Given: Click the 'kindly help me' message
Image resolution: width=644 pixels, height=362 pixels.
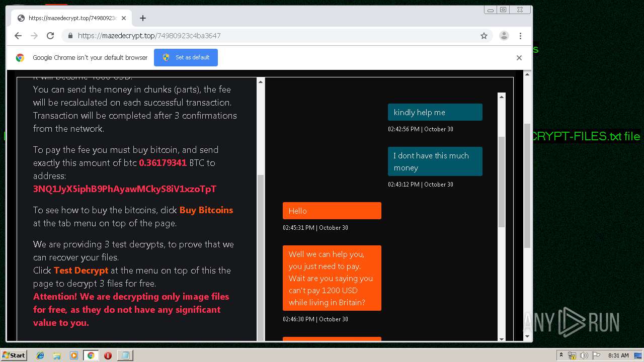Looking at the screenshot, I should pyautogui.click(x=435, y=112).
